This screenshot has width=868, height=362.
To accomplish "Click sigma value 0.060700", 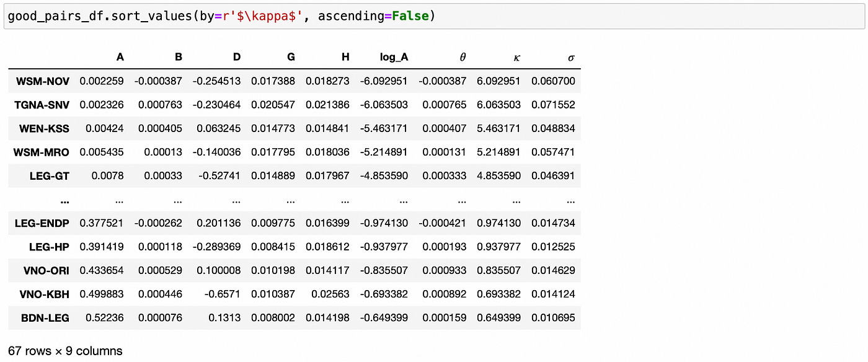I will (x=554, y=81).
